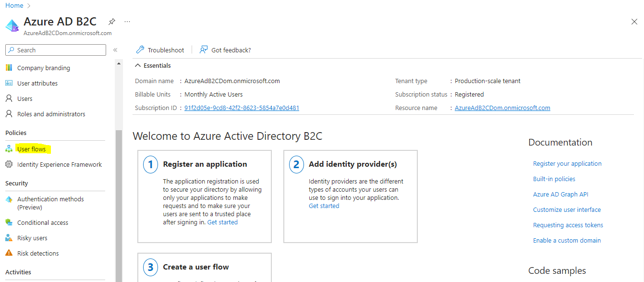This screenshot has height=282, width=644.
Task: Click the User flows icon
Action: click(x=9, y=149)
